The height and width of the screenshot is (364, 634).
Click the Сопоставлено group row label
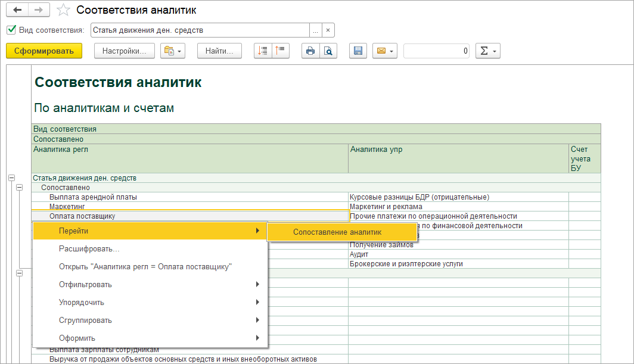point(66,188)
